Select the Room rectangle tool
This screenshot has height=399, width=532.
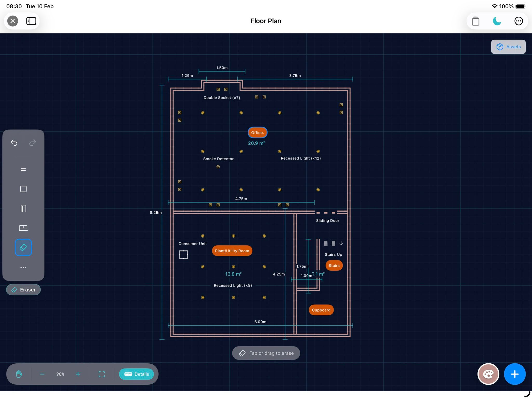23,189
